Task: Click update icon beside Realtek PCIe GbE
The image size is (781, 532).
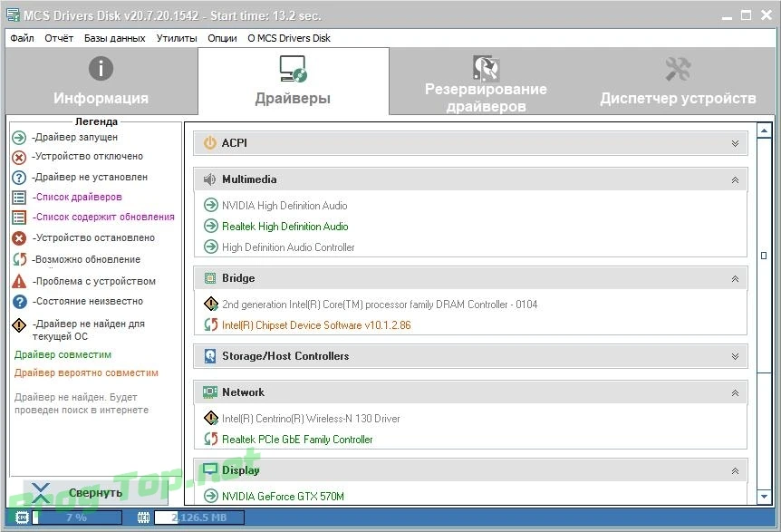Action: (211, 439)
